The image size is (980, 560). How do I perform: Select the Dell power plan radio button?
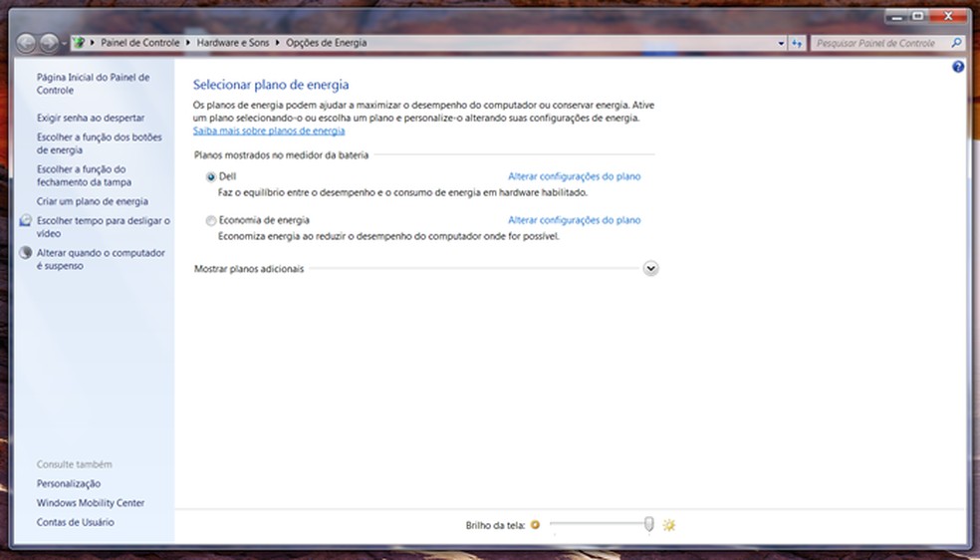[211, 177]
